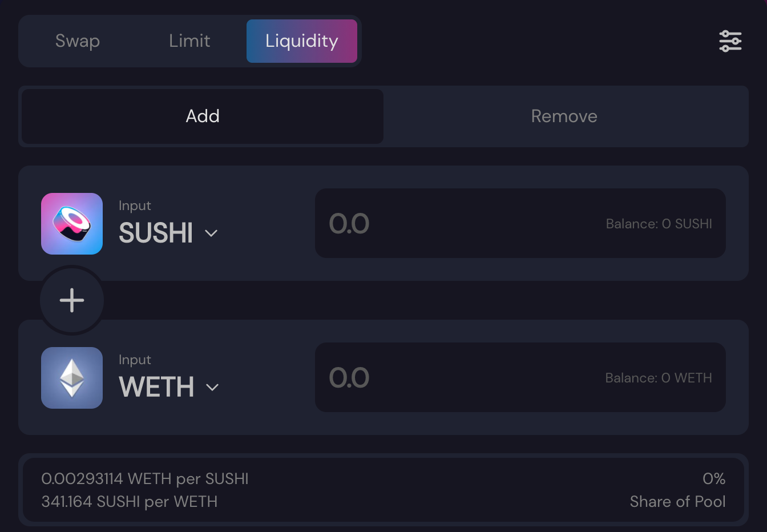Viewport: 767px width, 532px height.
Task: Open SUSHI token selector label
Action: tap(156, 233)
